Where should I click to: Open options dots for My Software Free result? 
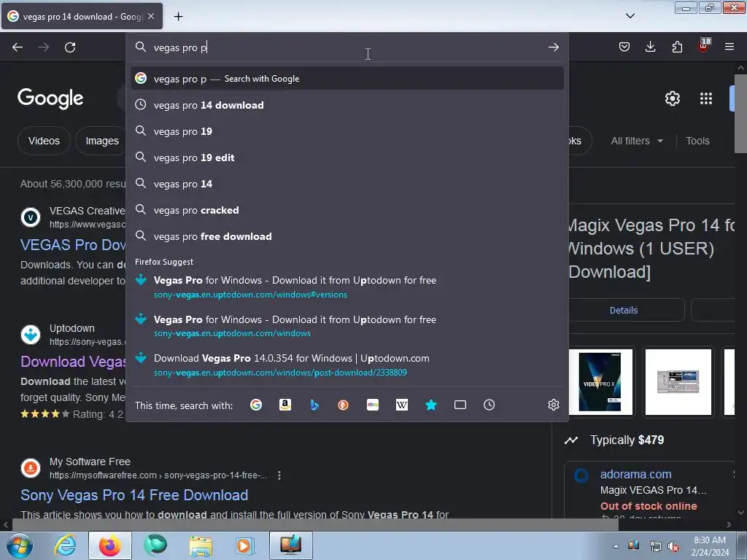pos(279,475)
